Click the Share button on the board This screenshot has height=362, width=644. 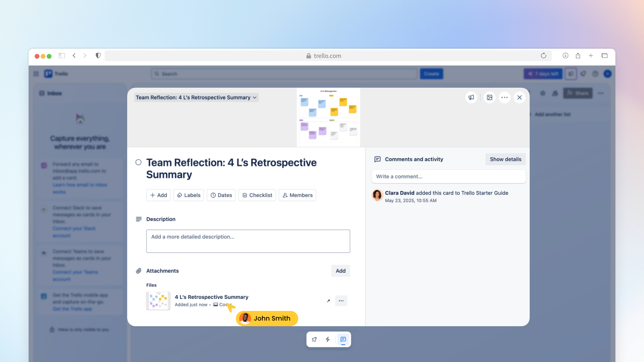[578, 93]
